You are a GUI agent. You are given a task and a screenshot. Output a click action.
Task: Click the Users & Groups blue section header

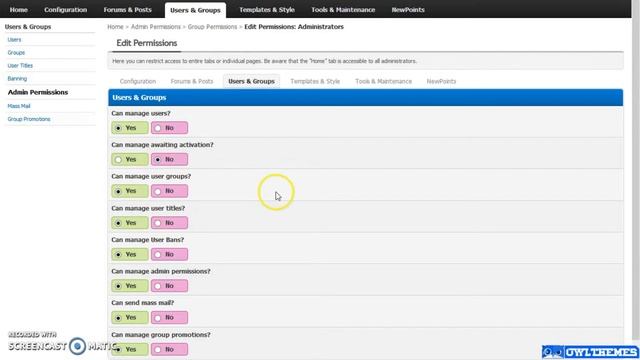pos(366,98)
